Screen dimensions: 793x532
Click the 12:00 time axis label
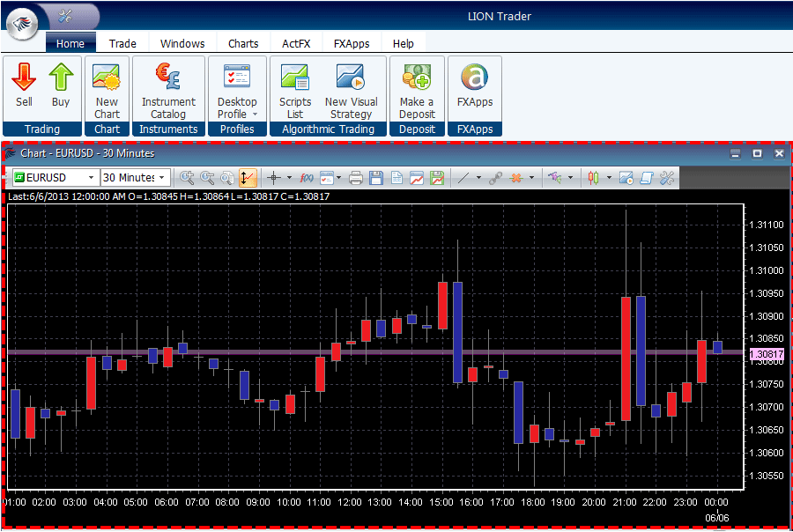pos(350,502)
